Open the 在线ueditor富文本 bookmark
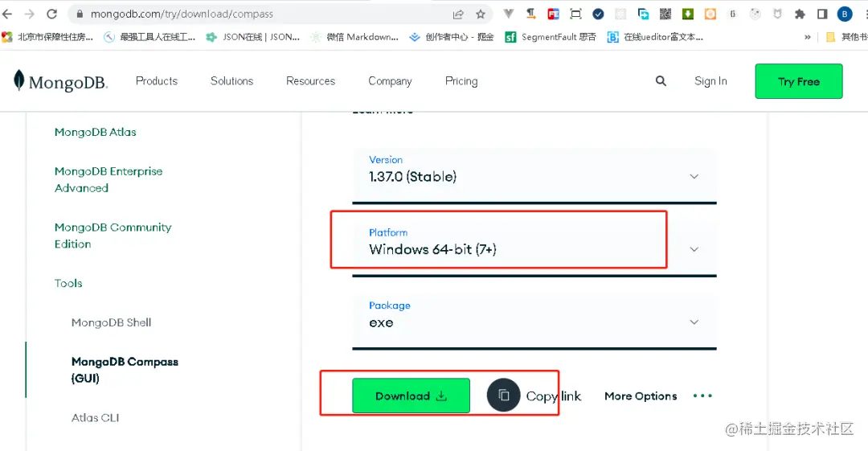Image resolution: width=868 pixels, height=451 pixels. pos(656,37)
